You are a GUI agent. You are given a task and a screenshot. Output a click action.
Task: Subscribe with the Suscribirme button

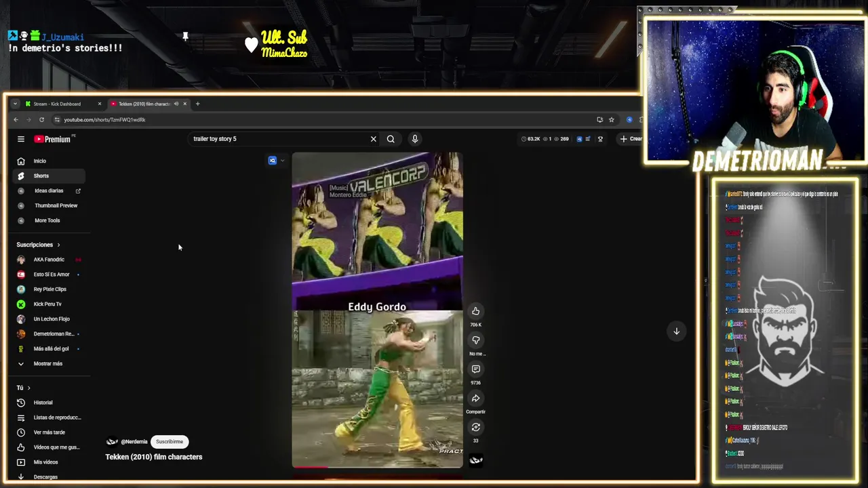pyautogui.click(x=170, y=442)
